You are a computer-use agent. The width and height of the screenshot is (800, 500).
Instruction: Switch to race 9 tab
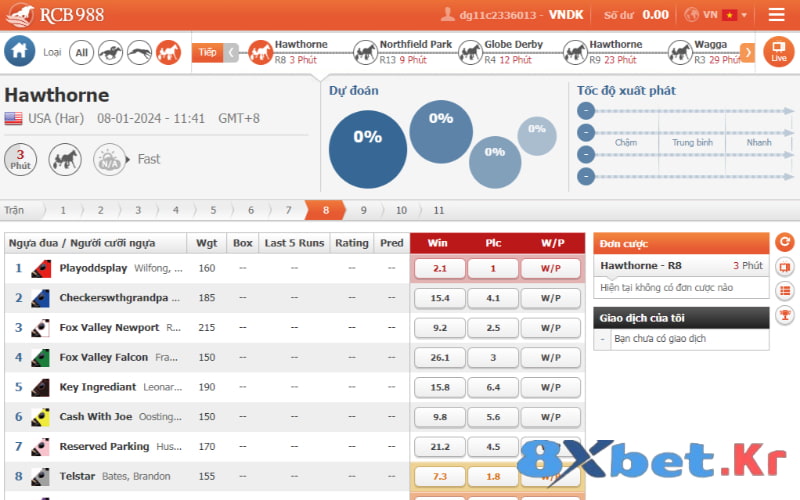point(363,210)
